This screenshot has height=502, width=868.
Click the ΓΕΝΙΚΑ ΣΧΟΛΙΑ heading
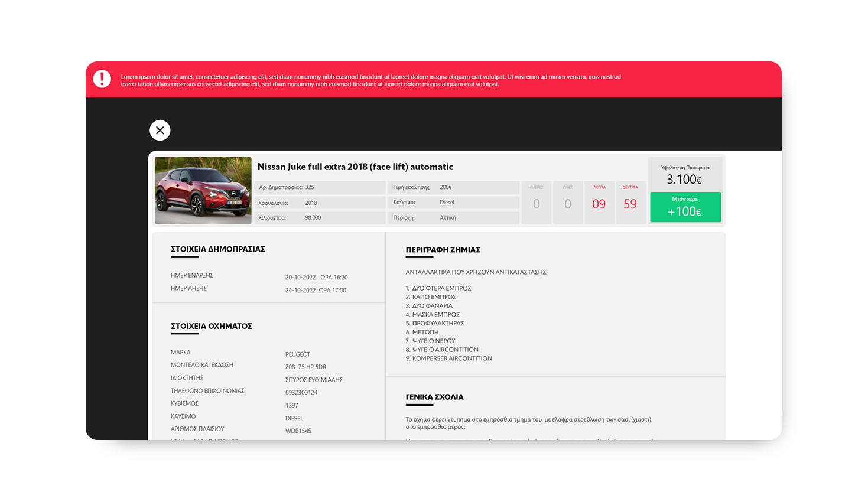(435, 397)
